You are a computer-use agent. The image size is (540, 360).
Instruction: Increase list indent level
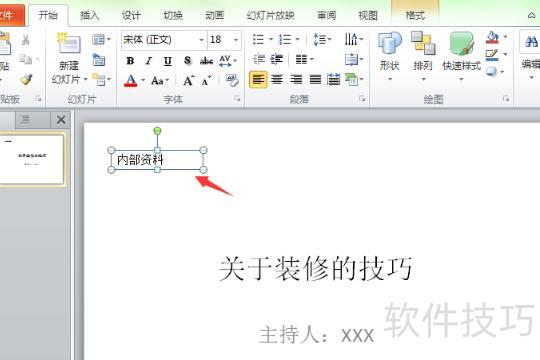pos(277,60)
